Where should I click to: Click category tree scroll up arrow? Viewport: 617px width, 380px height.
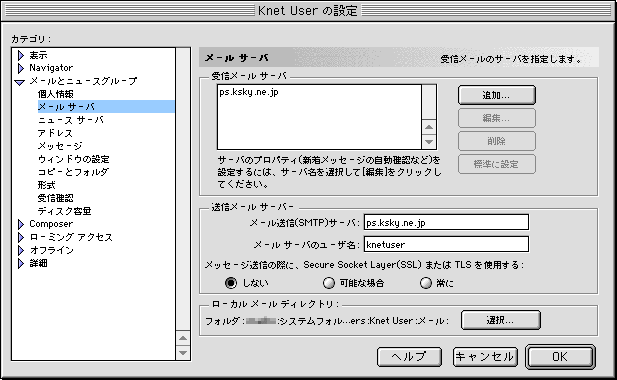coord(183,338)
